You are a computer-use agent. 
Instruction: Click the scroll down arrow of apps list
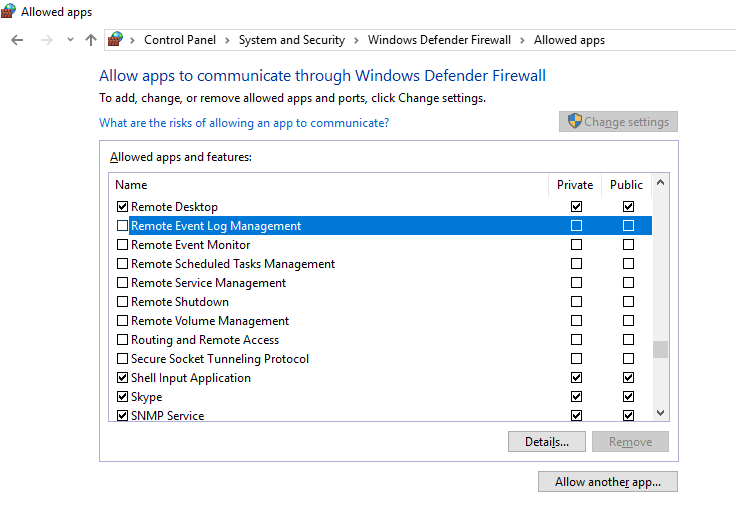click(x=660, y=413)
